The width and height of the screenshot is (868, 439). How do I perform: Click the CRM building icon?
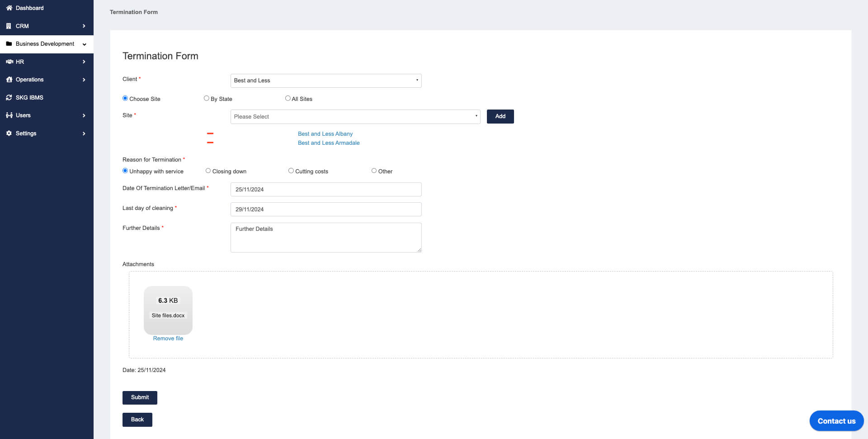coord(9,26)
